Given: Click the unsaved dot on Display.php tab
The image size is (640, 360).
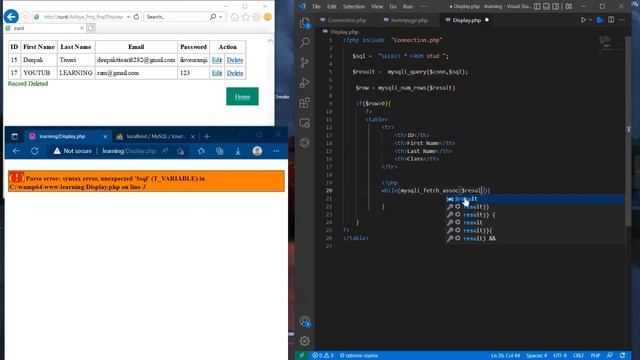Looking at the screenshot, I should [x=487, y=20].
